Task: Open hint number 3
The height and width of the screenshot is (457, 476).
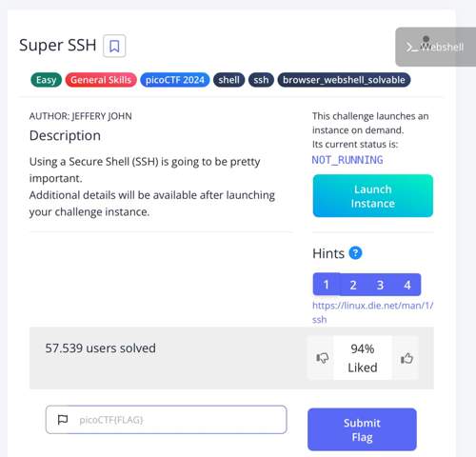Action: click(x=380, y=285)
